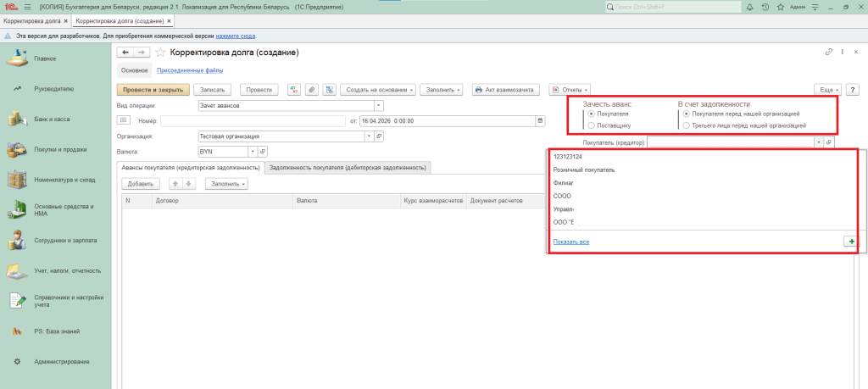Viewport: 868px width, 389px height.
Task: Click the Провести и закрыть button
Action: (x=152, y=89)
